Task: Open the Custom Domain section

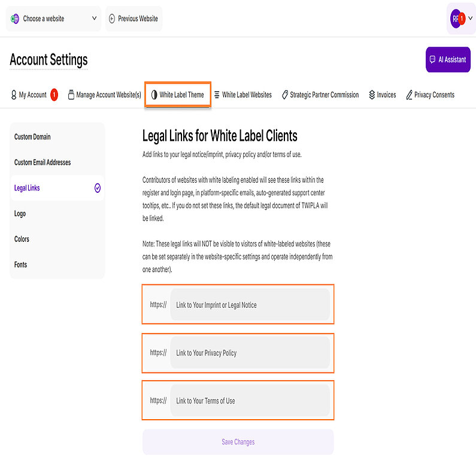Action: point(32,137)
